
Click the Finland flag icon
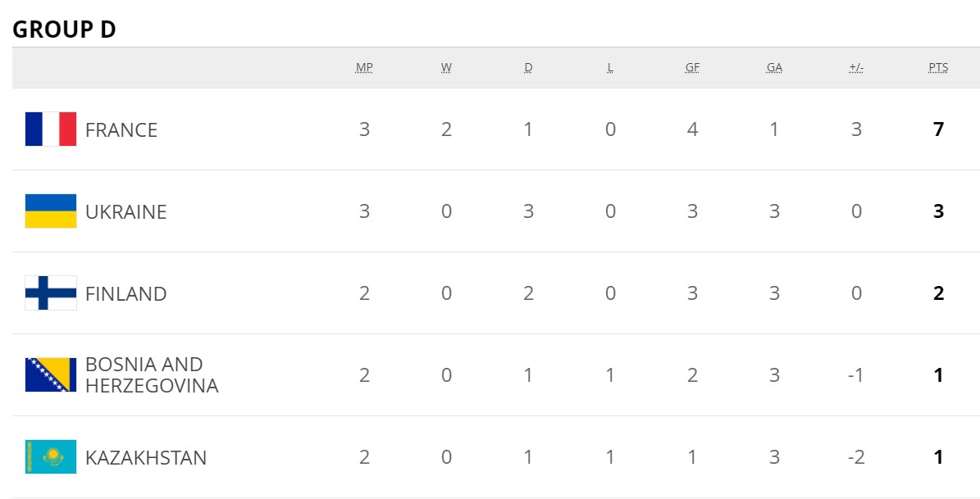(x=51, y=293)
